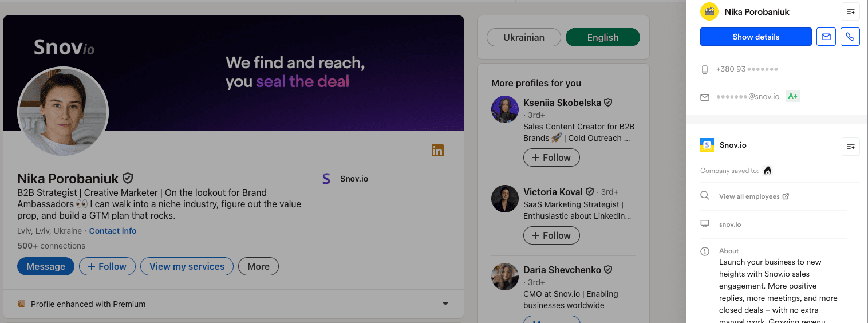
Task: Click the company saved-to list avatar icon
Action: click(768, 171)
